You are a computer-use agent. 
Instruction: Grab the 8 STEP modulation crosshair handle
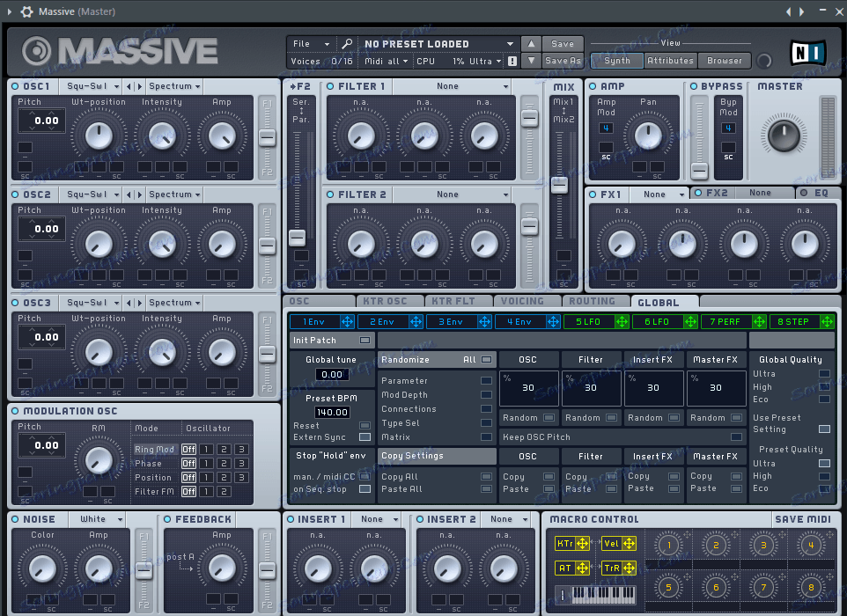(827, 322)
